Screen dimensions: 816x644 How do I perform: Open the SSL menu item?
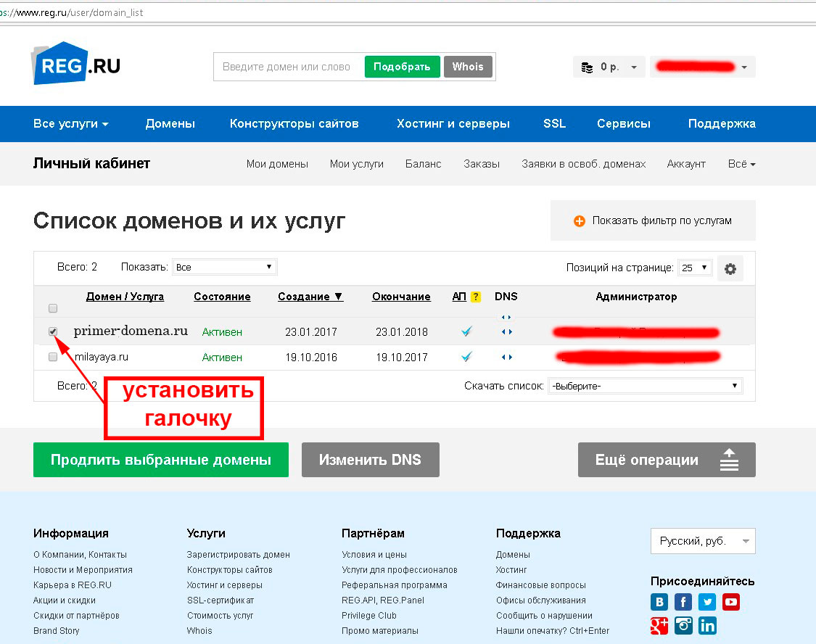pos(554,124)
